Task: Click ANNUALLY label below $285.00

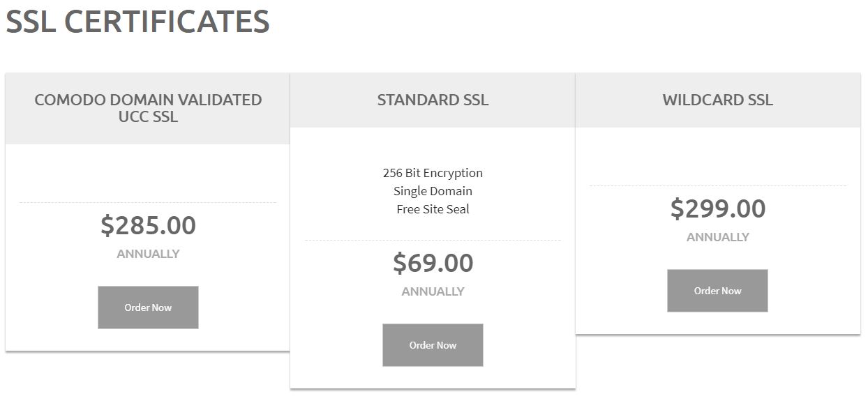Action: pyautogui.click(x=148, y=254)
